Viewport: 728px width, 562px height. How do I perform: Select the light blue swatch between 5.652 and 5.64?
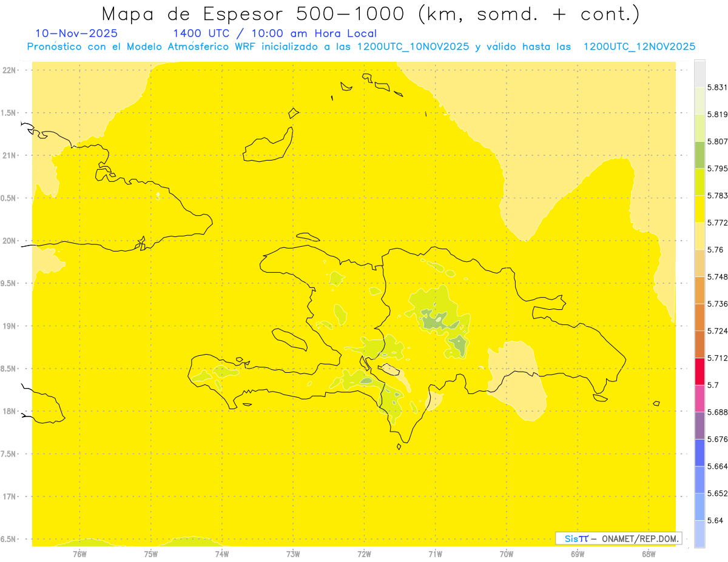[699, 506]
